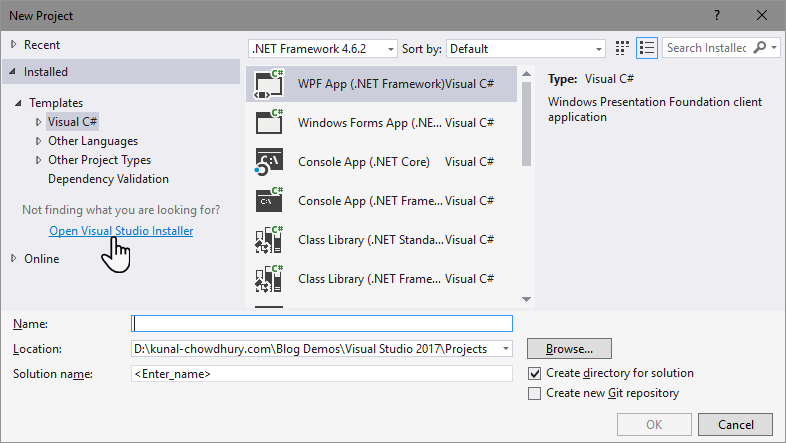Expand the Online section
Image resolution: width=786 pixels, height=443 pixels.
click(14, 259)
